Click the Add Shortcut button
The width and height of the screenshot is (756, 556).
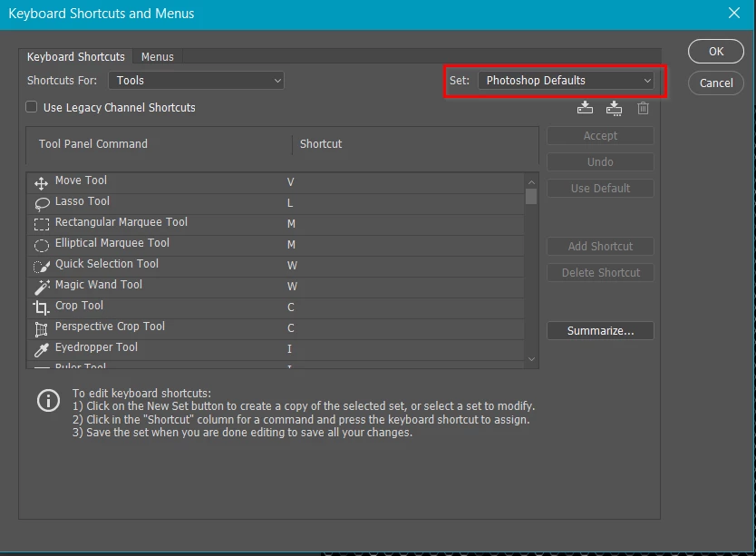[600, 246]
